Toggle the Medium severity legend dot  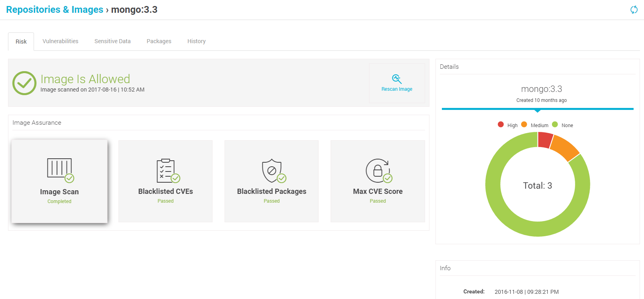point(524,125)
